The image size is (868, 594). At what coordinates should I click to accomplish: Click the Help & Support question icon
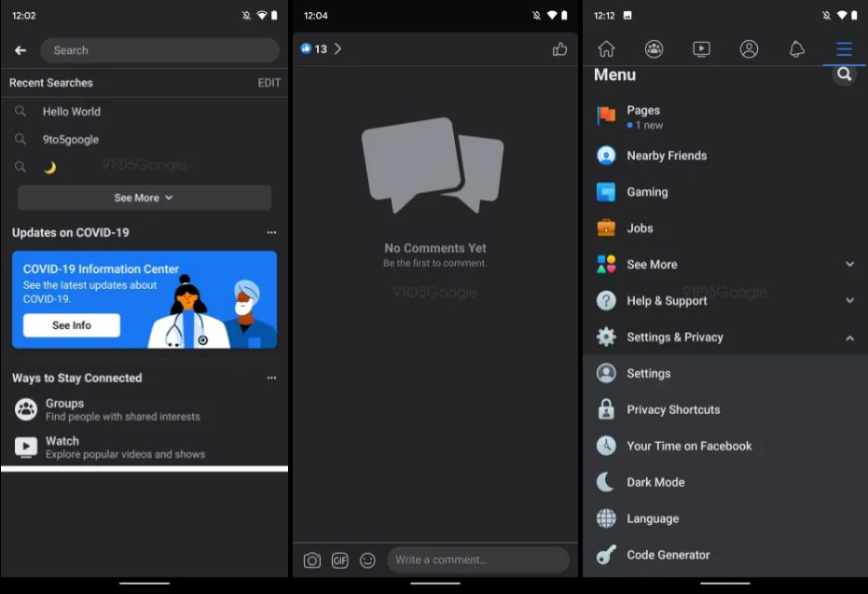tap(606, 300)
